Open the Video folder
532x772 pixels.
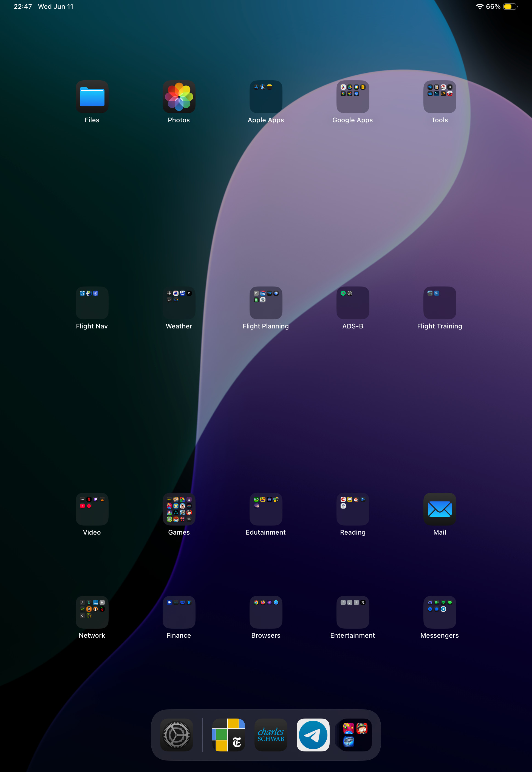click(x=92, y=509)
